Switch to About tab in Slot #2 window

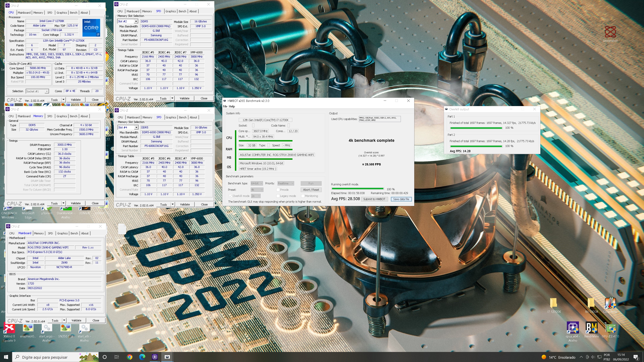(x=193, y=11)
